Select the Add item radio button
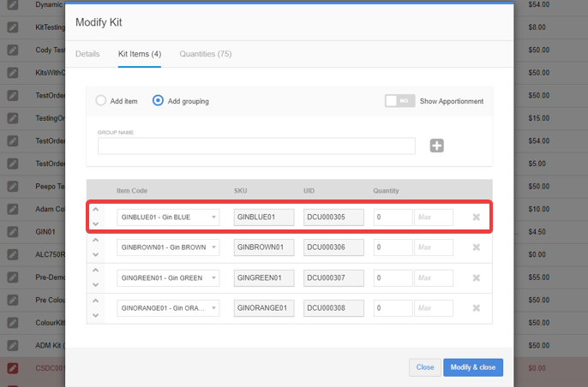The image size is (588, 387). 100,100
